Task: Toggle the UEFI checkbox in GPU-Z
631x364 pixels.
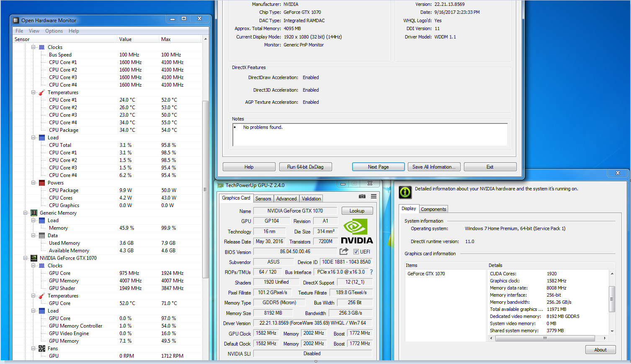Action: click(356, 252)
